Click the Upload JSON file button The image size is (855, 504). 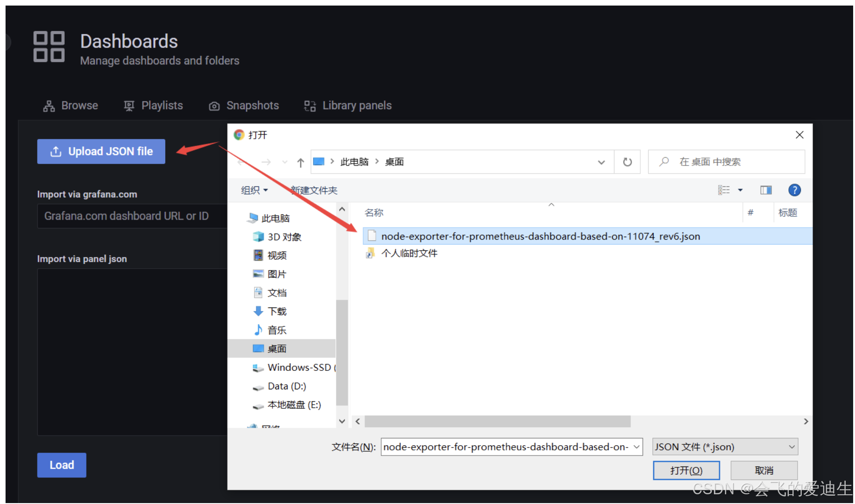click(x=101, y=151)
